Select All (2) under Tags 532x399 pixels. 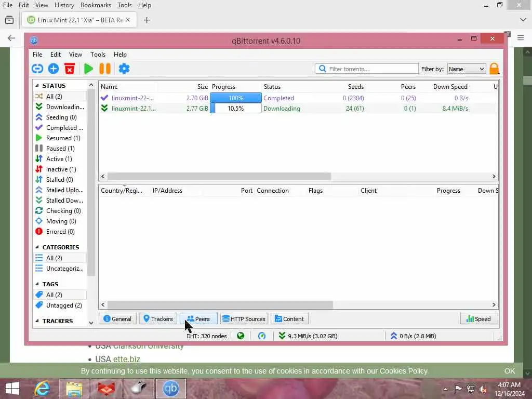point(60,295)
